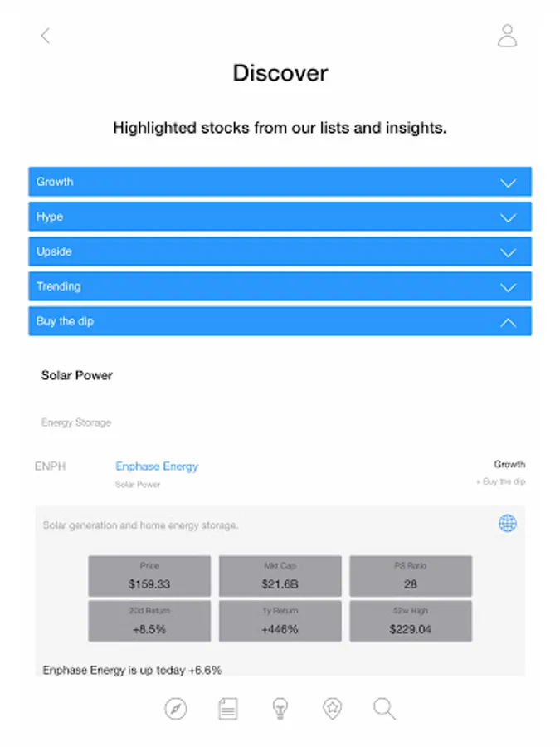The height and width of the screenshot is (747, 560).
Task: Expand the Upside section chevron
Action: (509, 252)
